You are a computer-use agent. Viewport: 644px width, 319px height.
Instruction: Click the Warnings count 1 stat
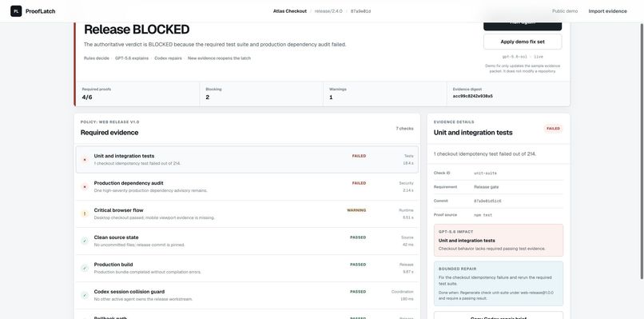pyautogui.click(x=385, y=94)
